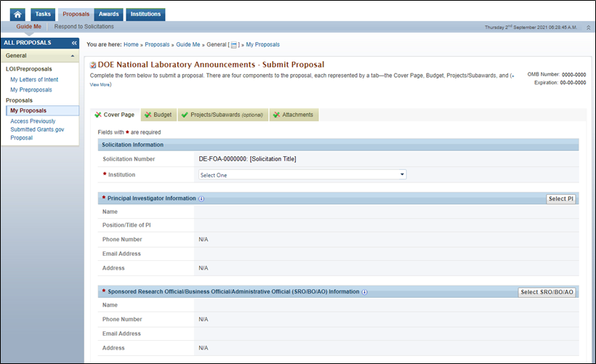Screen dimensions: 596x364
Task: Click the Projects/Subawards green check icon
Action: tap(185, 115)
